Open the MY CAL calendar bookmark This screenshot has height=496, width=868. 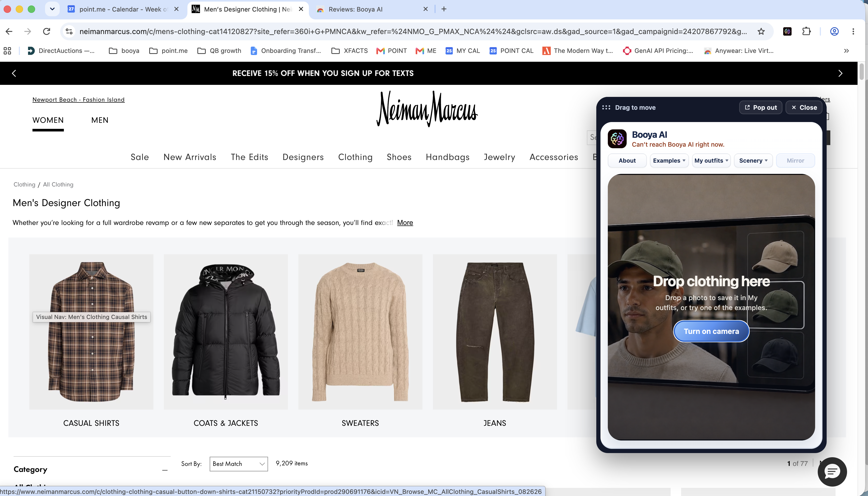[463, 51]
